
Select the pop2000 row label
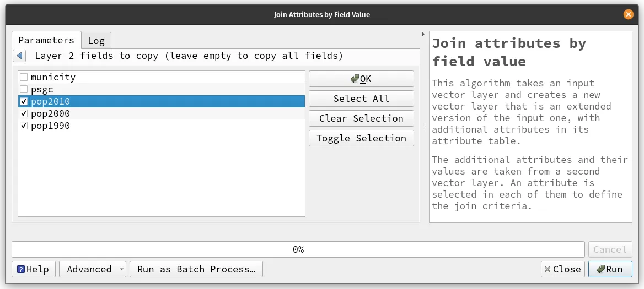pyautogui.click(x=50, y=113)
